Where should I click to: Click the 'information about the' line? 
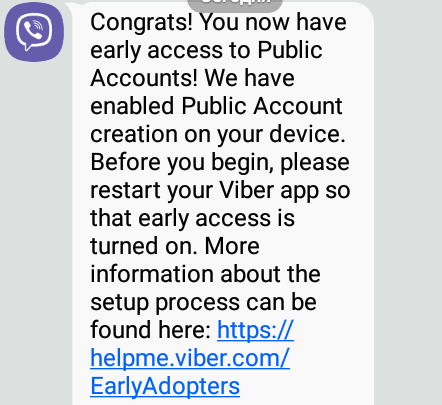[205, 274]
